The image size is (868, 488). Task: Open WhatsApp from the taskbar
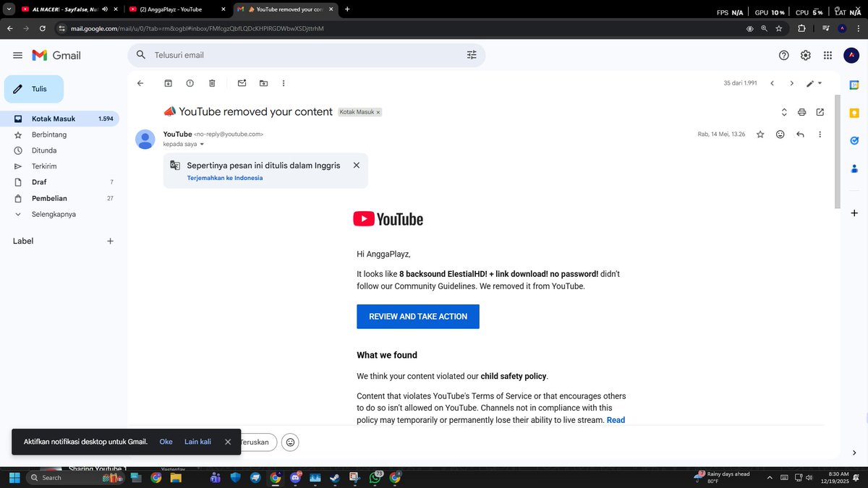pyautogui.click(x=374, y=478)
